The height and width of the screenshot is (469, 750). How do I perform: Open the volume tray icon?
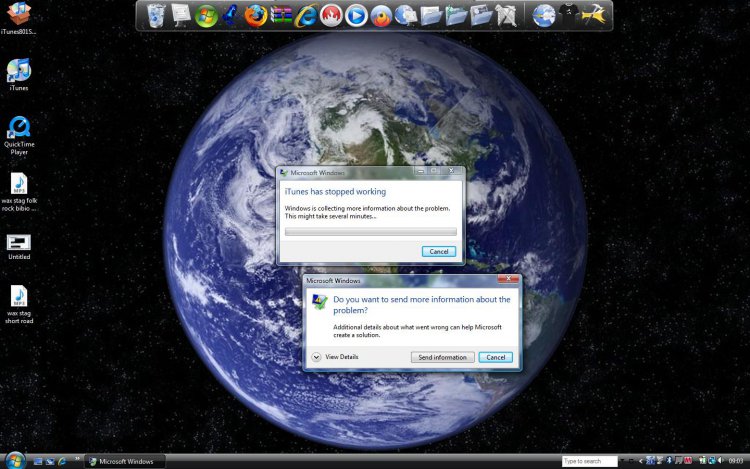pyautogui.click(x=720, y=461)
